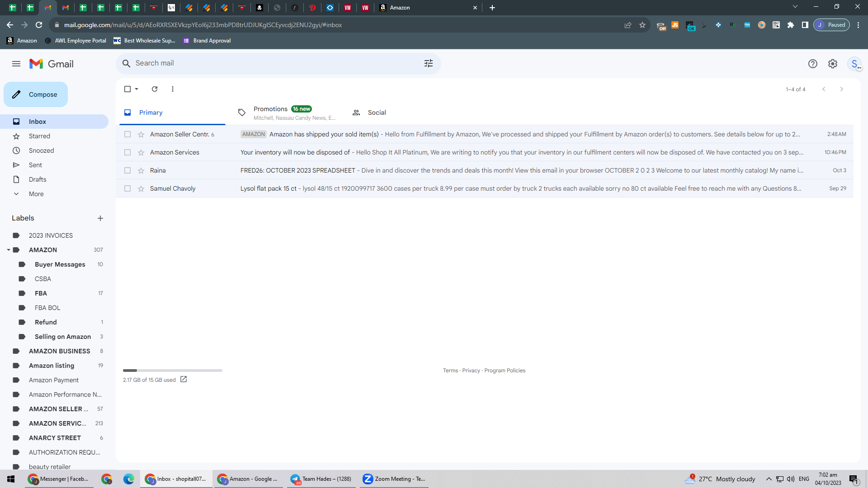Open Microsoft Edge from the taskbar
The image size is (868, 488).
click(129, 479)
